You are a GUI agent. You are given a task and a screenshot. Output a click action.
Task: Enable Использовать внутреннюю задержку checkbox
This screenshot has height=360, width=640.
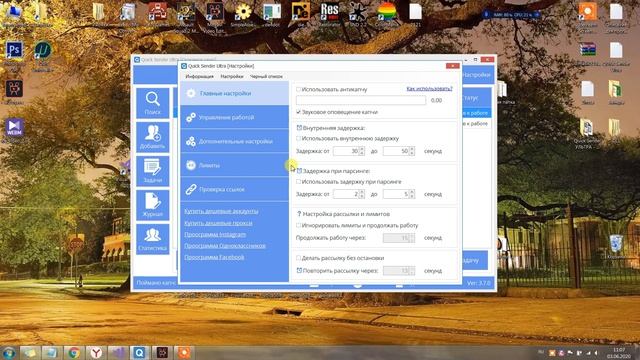tap(298, 138)
